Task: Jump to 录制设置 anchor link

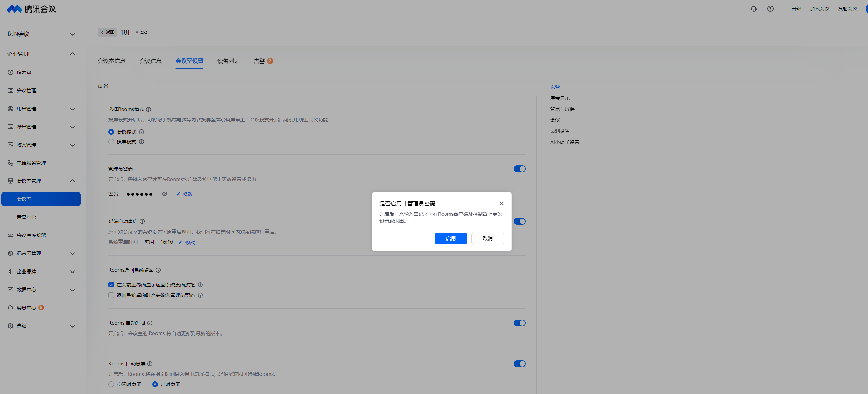Action: pos(560,131)
